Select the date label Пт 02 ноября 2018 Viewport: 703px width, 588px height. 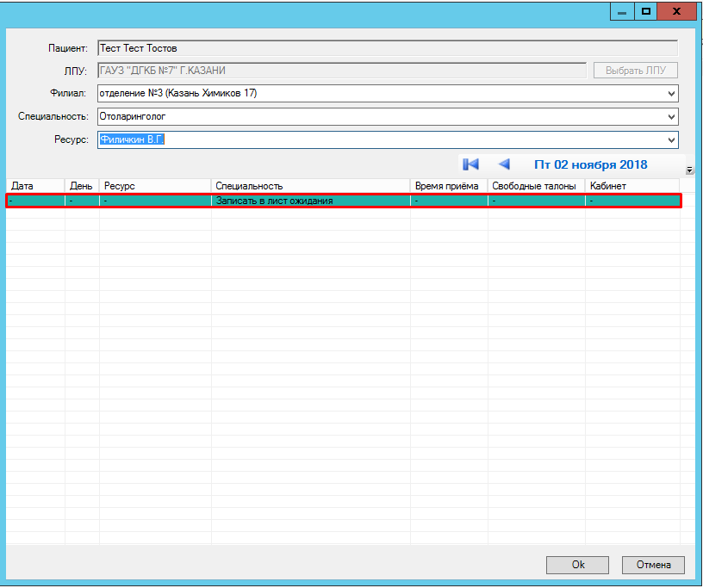click(590, 164)
